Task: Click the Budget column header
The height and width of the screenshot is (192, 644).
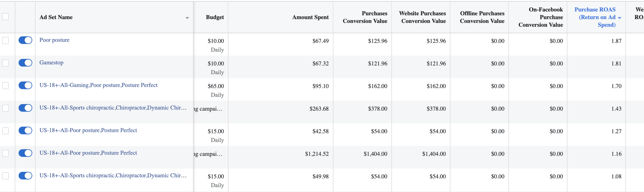Action: (215, 17)
